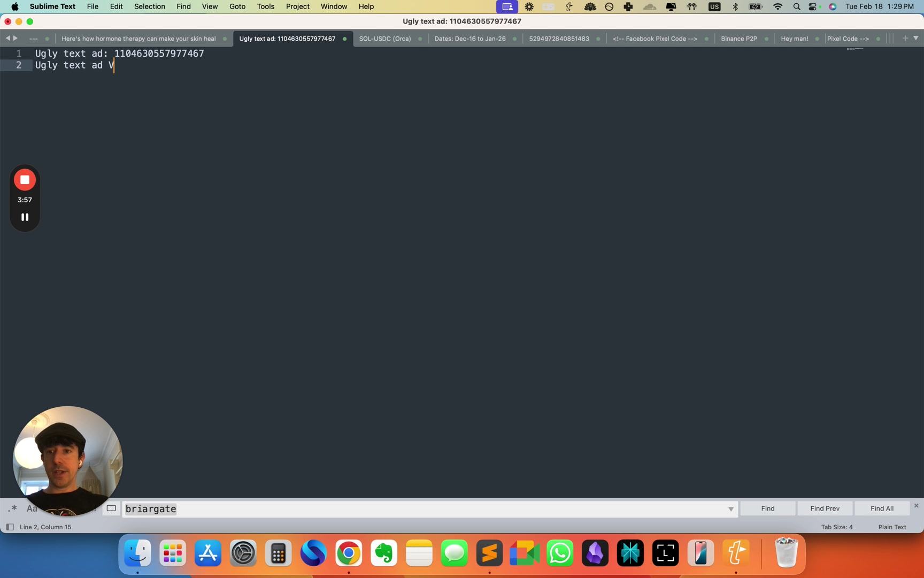Click the minimap at editor top right
924x578 pixels.
pos(855,49)
